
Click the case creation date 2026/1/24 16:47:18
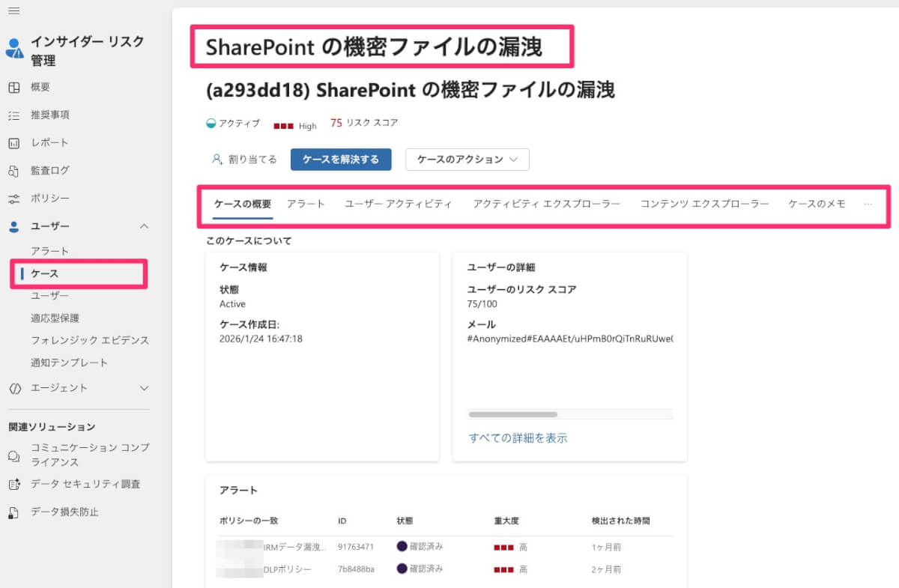pyautogui.click(x=261, y=339)
